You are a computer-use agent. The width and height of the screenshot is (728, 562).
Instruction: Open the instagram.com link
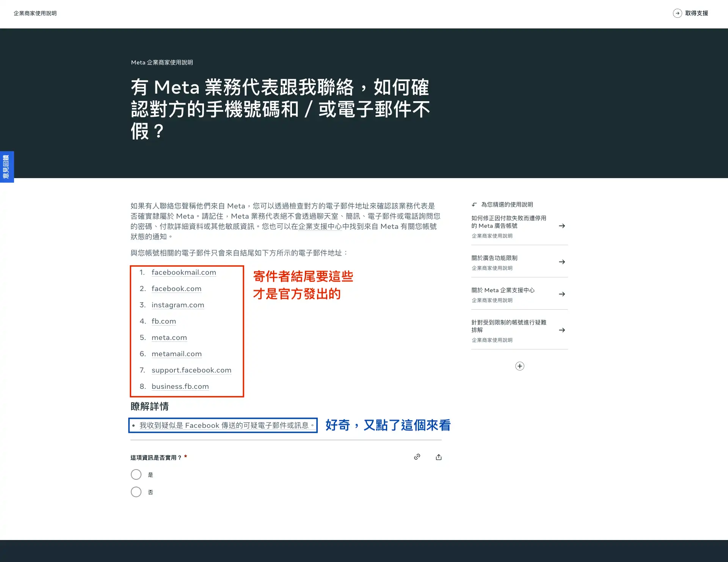coord(178,305)
